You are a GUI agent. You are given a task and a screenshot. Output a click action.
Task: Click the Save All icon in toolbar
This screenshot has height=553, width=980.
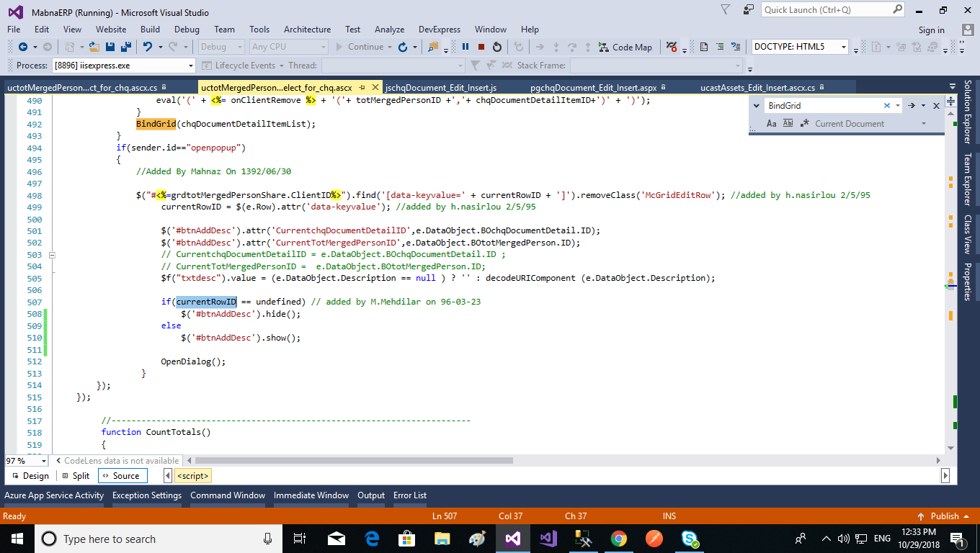pyautogui.click(x=125, y=47)
